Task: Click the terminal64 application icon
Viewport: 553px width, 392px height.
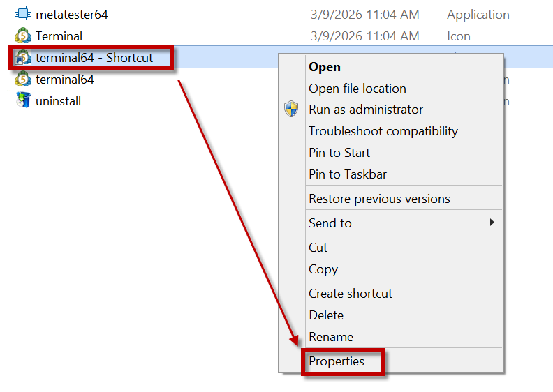Action: [x=23, y=79]
